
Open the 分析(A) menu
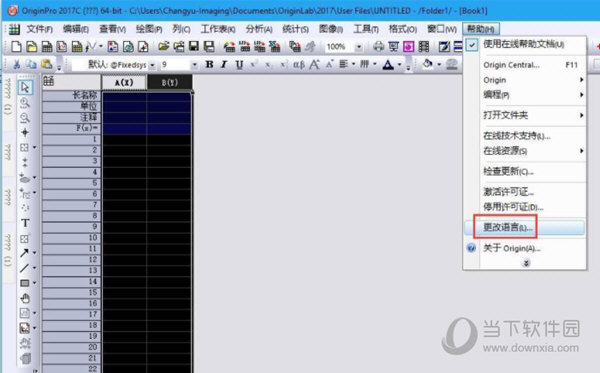(259, 29)
